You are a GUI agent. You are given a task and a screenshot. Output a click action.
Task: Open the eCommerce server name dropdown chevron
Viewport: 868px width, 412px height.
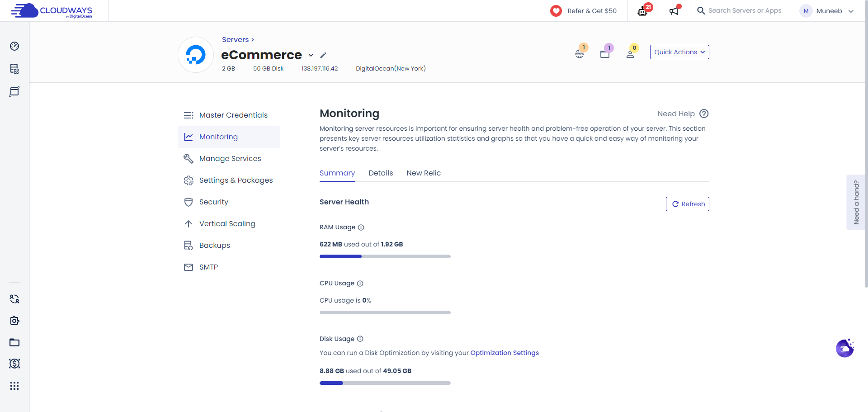(311, 56)
